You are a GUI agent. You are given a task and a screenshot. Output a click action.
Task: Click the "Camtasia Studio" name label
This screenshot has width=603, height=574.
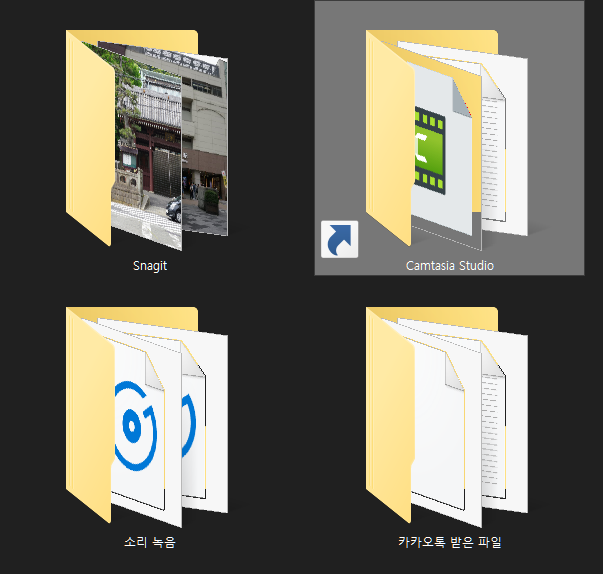[450, 266]
